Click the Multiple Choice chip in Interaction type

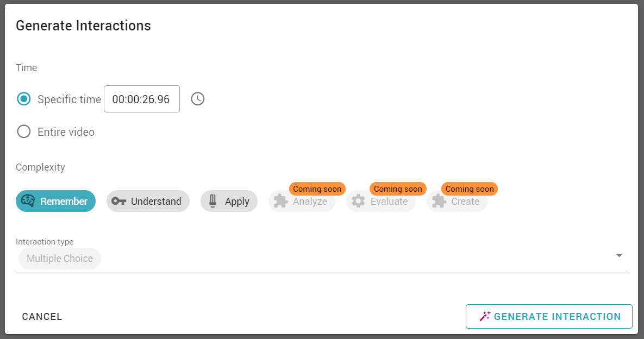[x=60, y=259]
